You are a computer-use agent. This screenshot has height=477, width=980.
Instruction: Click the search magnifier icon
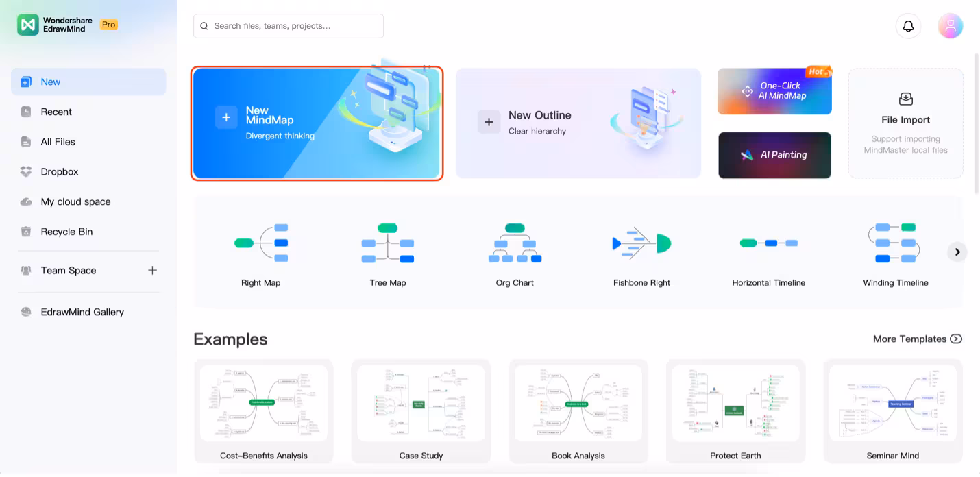pos(204,26)
